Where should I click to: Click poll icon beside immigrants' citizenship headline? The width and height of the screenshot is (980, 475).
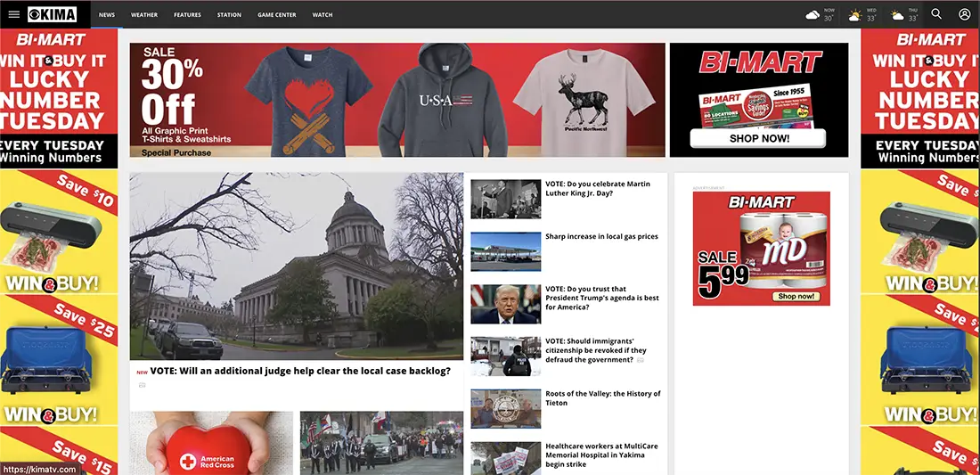[640, 360]
